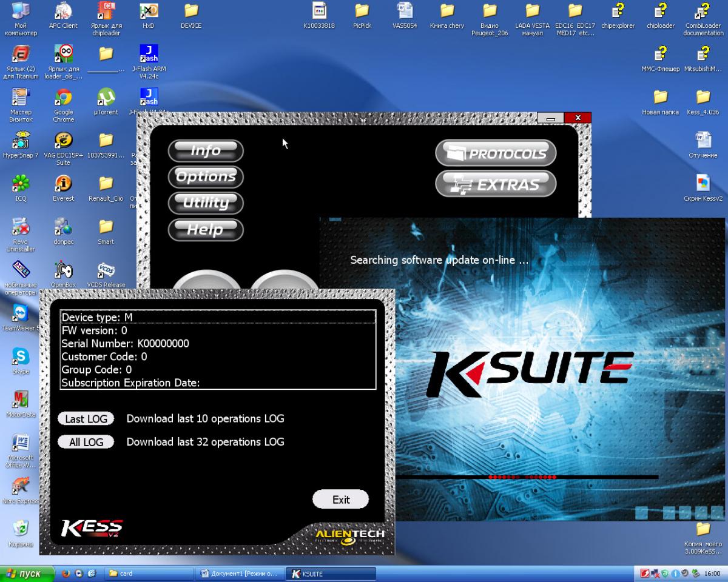Open the chiploader shortcut icon

(106, 19)
